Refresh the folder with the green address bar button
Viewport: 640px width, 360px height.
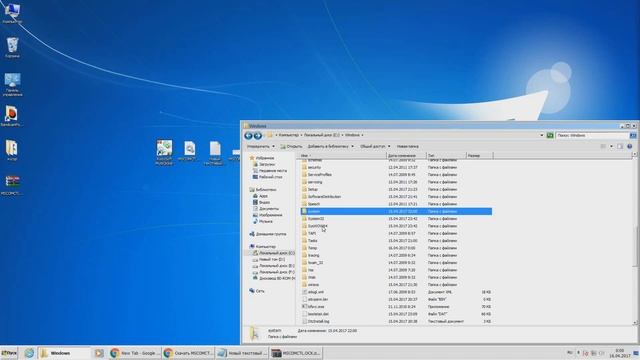pyautogui.click(x=550, y=135)
